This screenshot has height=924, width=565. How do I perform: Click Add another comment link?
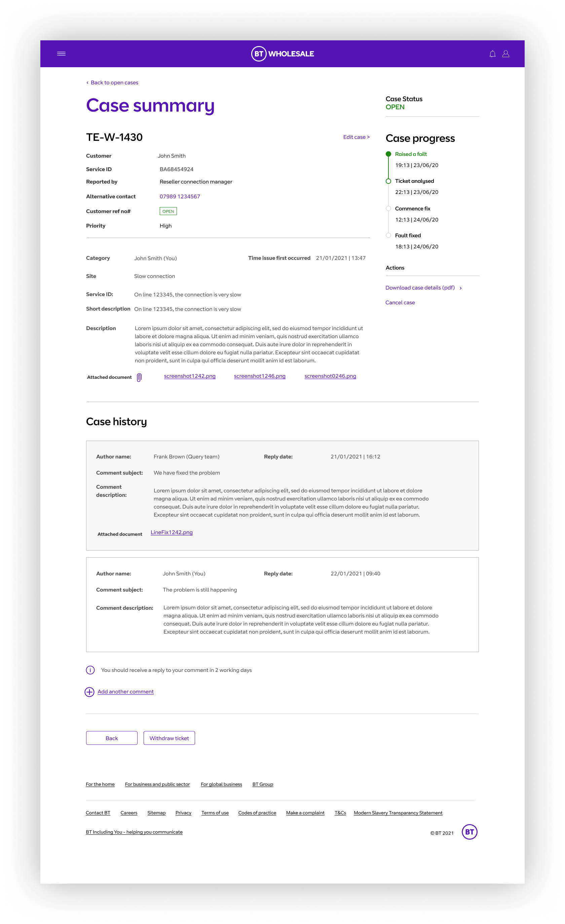(126, 691)
